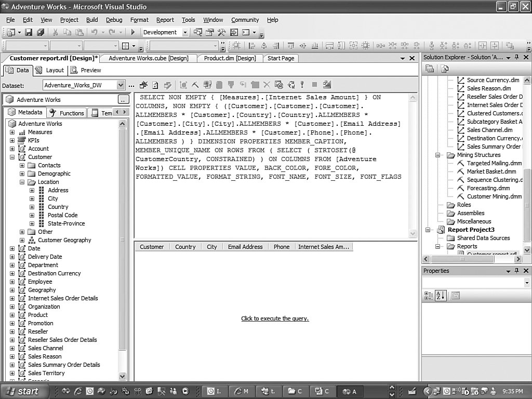The height and width of the screenshot is (399, 532).
Task: Save the current file with the floppy icon
Action: pos(29,32)
